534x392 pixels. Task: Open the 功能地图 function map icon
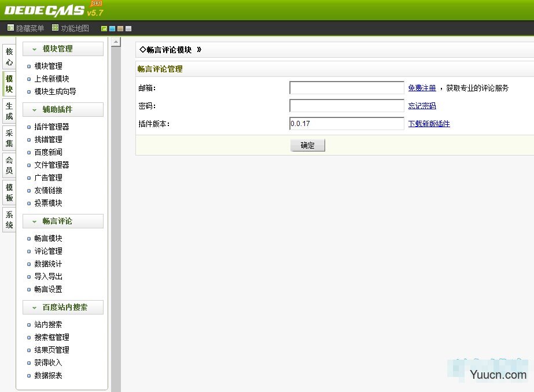[55, 28]
